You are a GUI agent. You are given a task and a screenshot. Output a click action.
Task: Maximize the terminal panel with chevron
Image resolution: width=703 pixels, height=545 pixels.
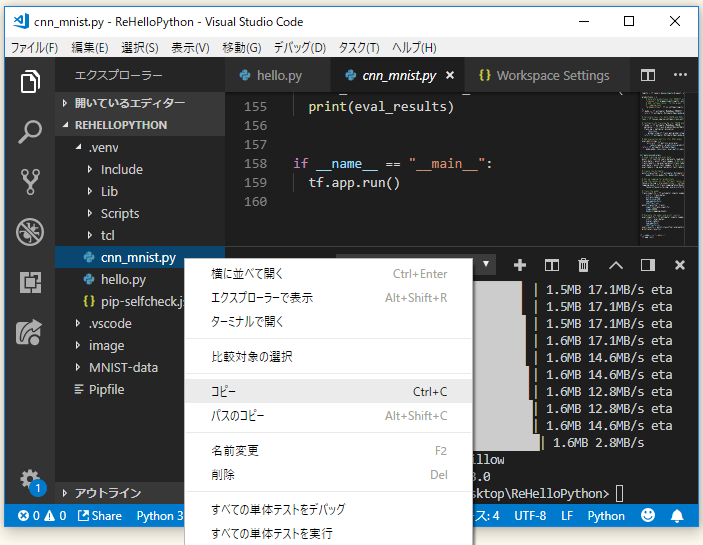pyautogui.click(x=616, y=265)
